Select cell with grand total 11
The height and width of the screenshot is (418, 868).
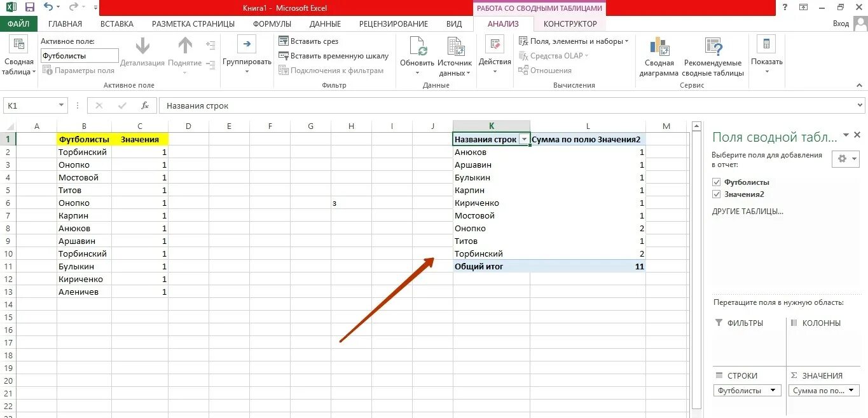[x=588, y=267]
